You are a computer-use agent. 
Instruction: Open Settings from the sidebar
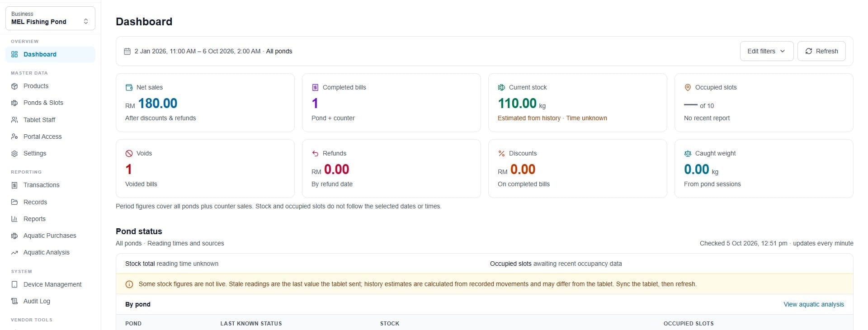50,153
